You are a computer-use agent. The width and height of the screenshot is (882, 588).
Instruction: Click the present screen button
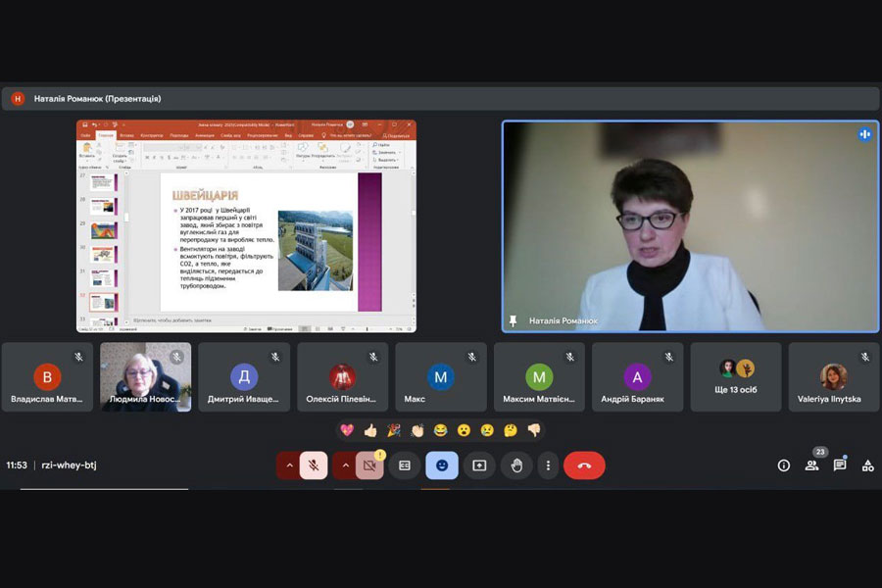tap(479, 465)
